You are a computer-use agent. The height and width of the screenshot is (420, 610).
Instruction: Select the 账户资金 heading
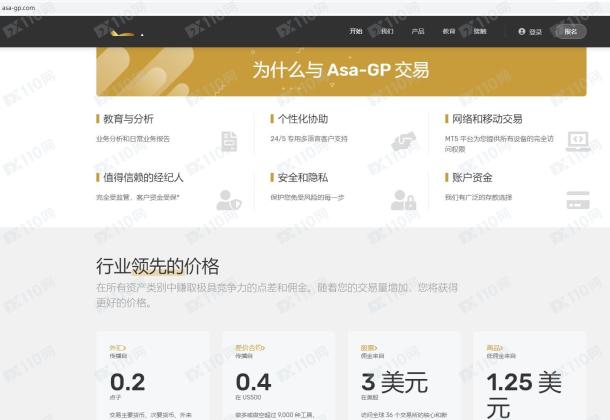pos(472,178)
